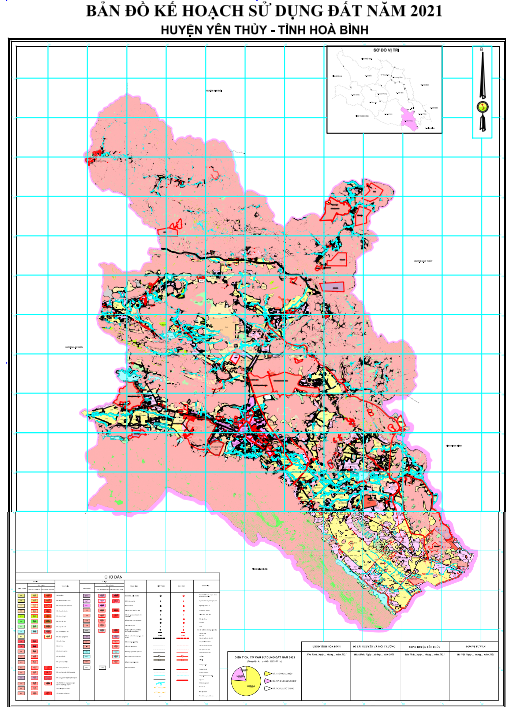Click the purple rectangular parcel outlined in red
Image resolution: width=510 pixels, height=707 pixels.
(333, 286)
